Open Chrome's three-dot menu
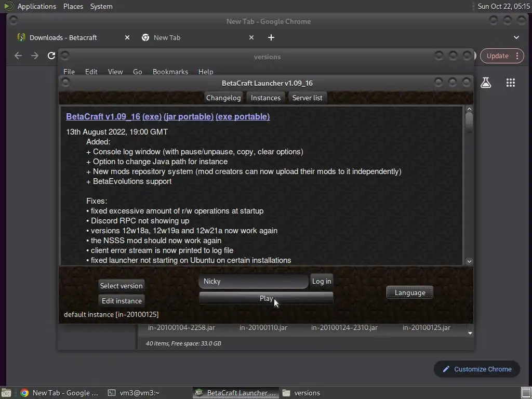This screenshot has width=532, height=399. [517, 56]
